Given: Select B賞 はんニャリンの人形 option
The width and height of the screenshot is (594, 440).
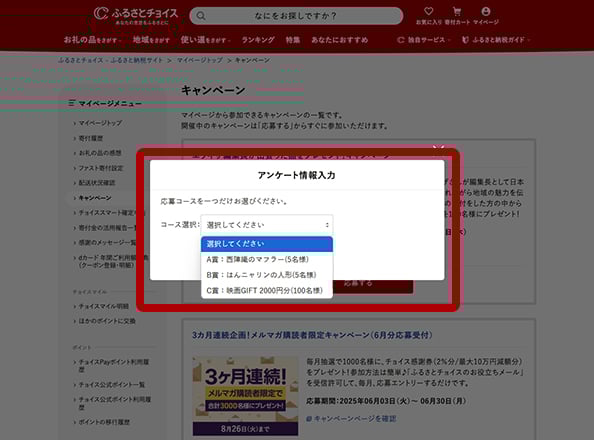Looking at the screenshot, I should coord(267,275).
